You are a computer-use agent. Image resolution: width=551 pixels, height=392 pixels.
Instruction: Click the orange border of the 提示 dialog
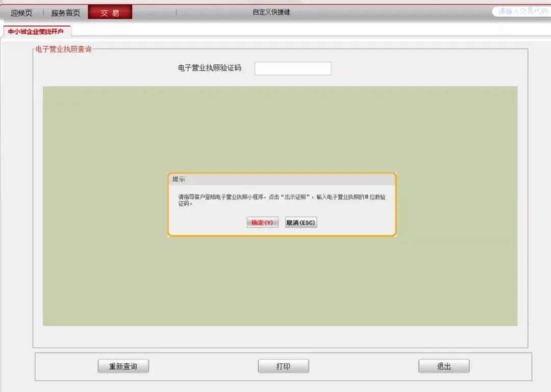click(396, 204)
